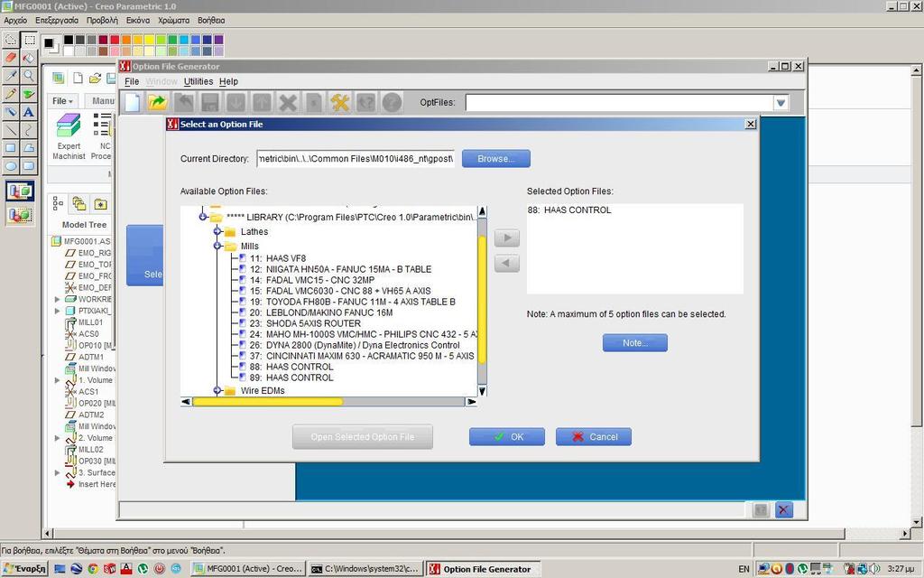This screenshot has height=578, width=924.
Task: Confirm selection with the OK button
Action: point(507,437)
